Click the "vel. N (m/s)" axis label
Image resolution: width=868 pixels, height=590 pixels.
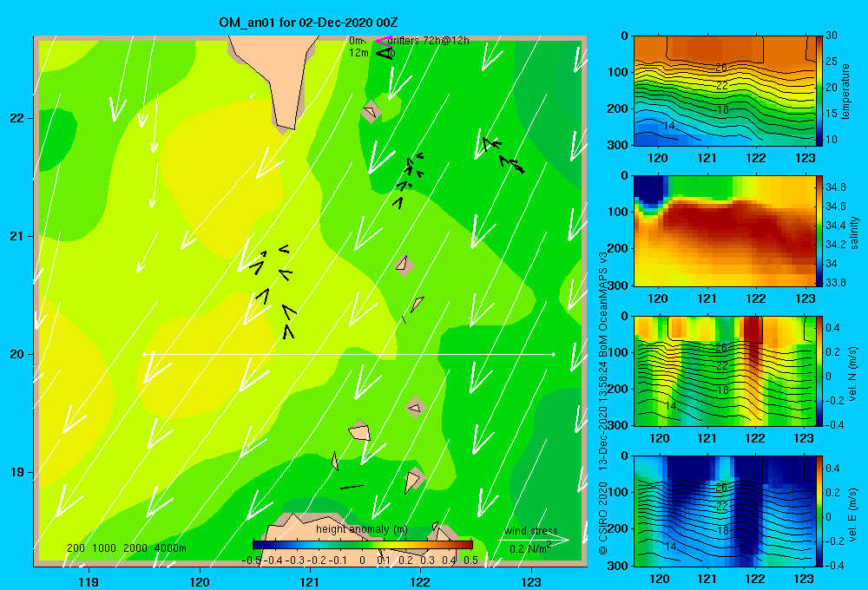pyautogui.click(x=852, y=374)
